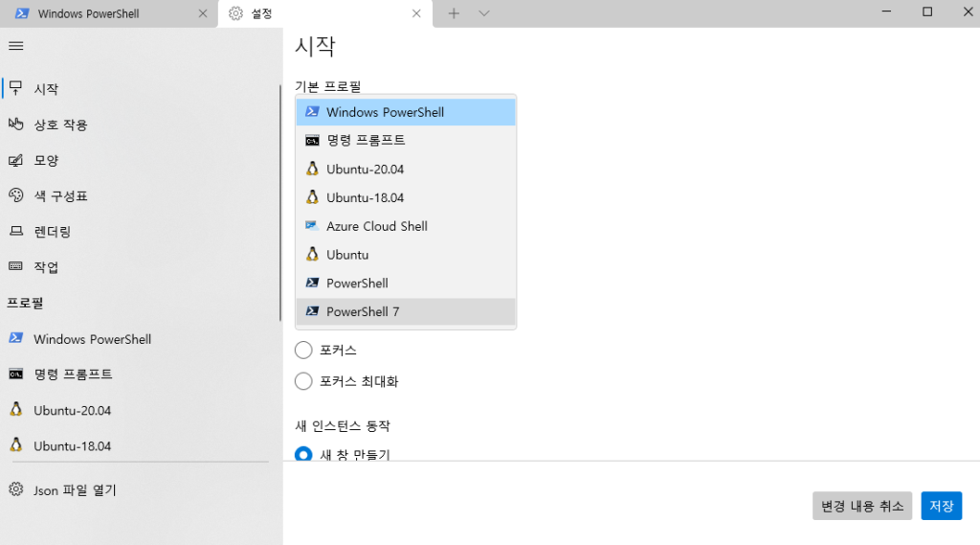Screen dimensions: 980x545
Task: Click the cmd icon beside dropdown 명령 프롬프트
Action: (x=312, y=141)
